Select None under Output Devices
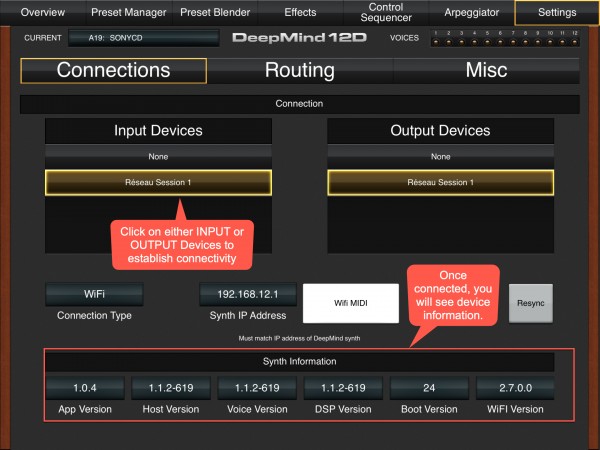 point(440,157)
